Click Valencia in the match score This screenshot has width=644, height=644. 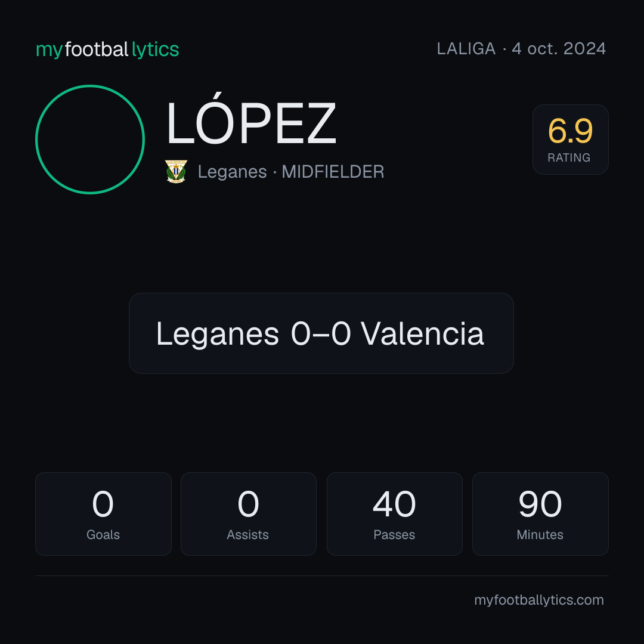pos(422,333)
